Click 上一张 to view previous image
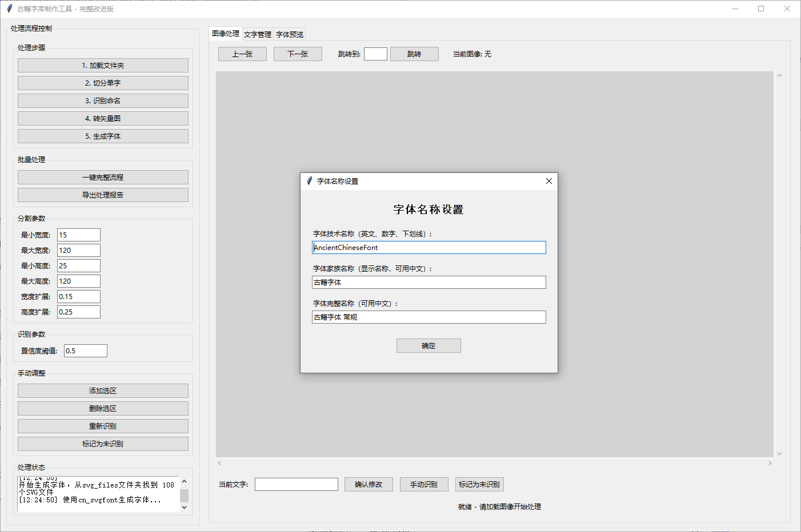The width and height of the screenshot is (801, 532). click(242, 54)
